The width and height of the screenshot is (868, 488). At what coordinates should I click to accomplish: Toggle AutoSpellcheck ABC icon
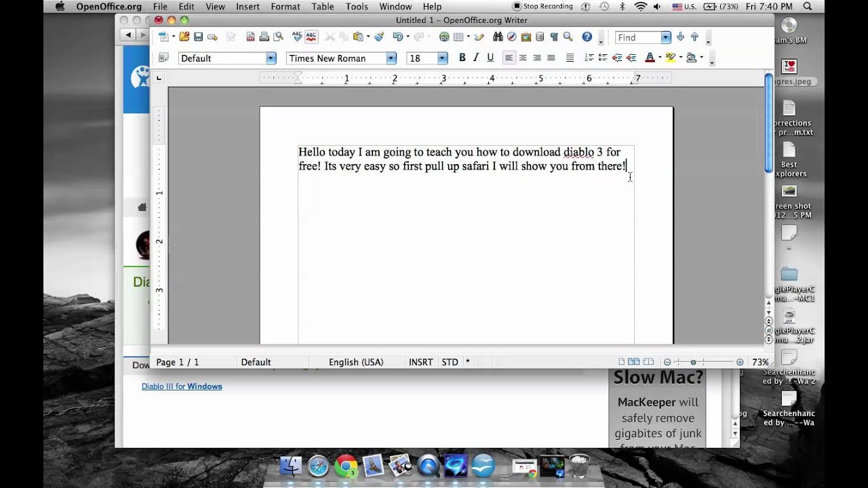[311, 37]
